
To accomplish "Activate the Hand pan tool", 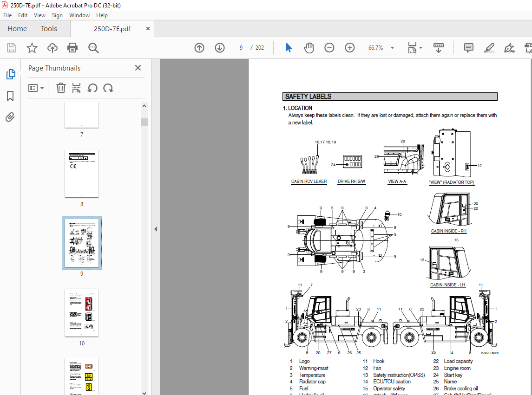I will (309, 48).
